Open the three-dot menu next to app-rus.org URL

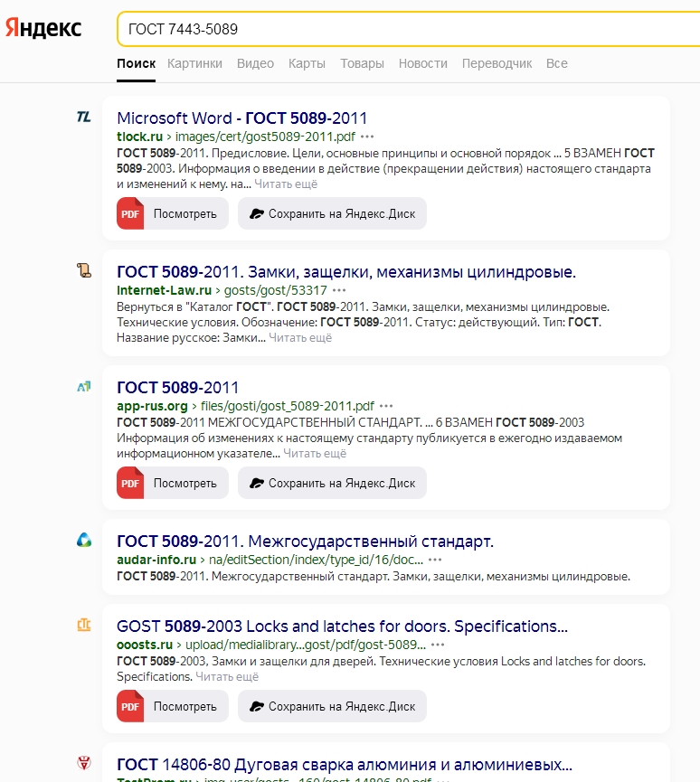[386, 406]
